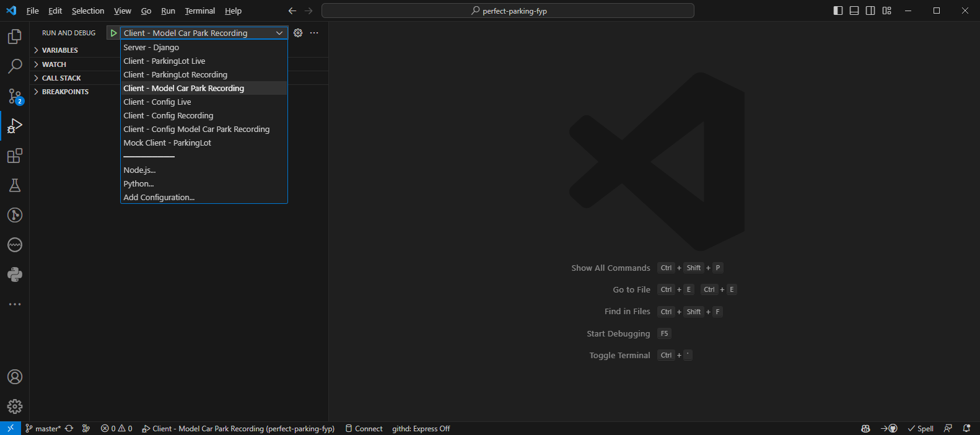Open the Manage gear icon
The width and height of the screenshot is (980, 435).
[x=15, y=406]
